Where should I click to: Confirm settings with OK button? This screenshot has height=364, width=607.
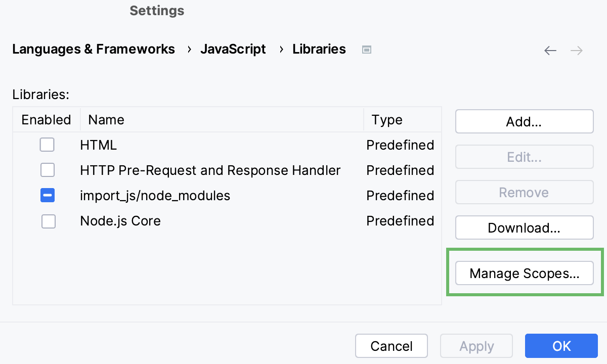coord(561,346)
